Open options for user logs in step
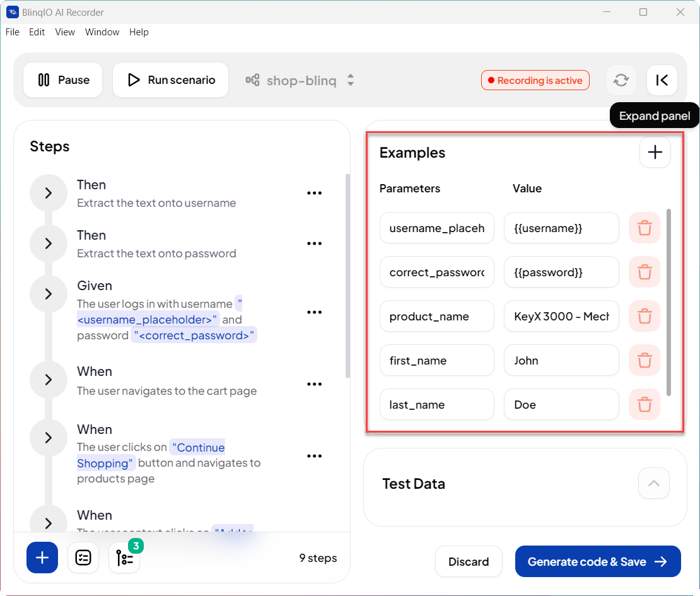700x596 pixels. point(314,312)
